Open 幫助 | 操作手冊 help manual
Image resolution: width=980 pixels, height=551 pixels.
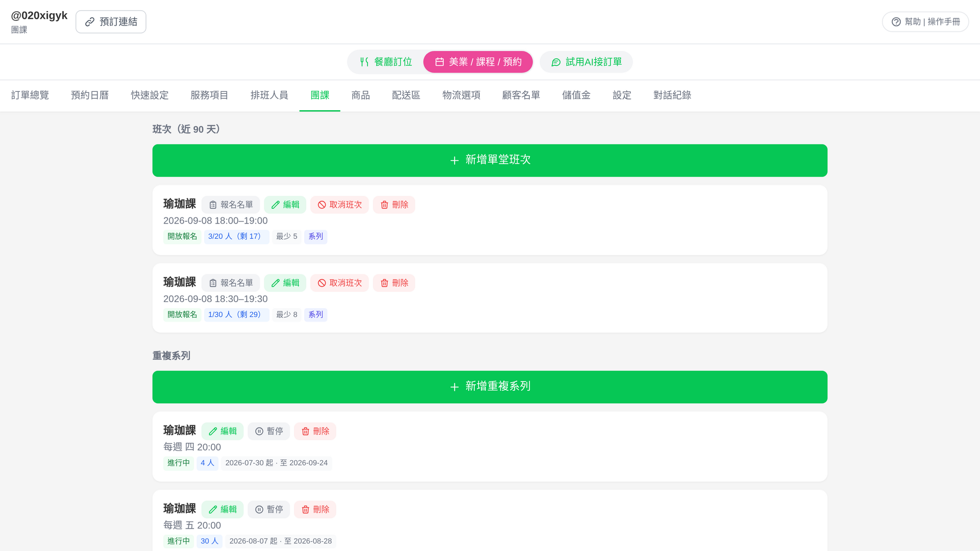[925, 21]
